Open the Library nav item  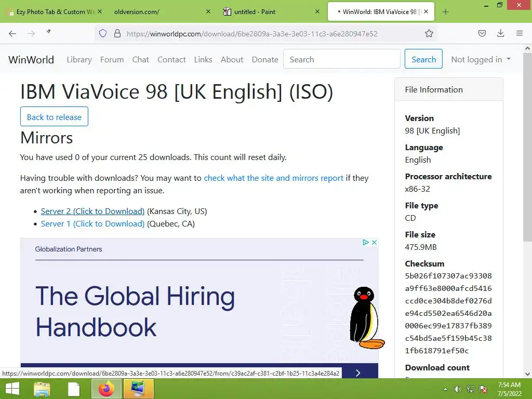[x=79, y=60]
